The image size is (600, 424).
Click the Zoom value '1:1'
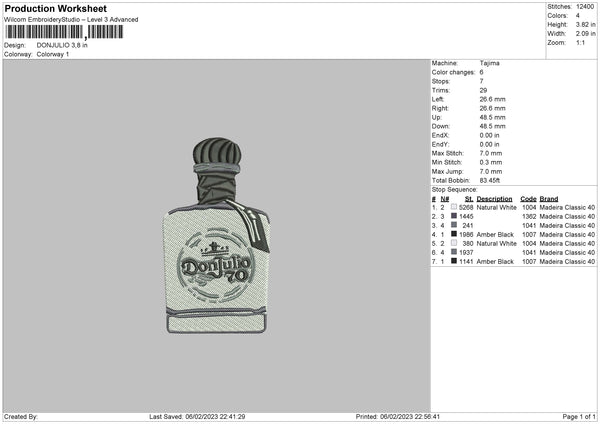click(580, 43)
